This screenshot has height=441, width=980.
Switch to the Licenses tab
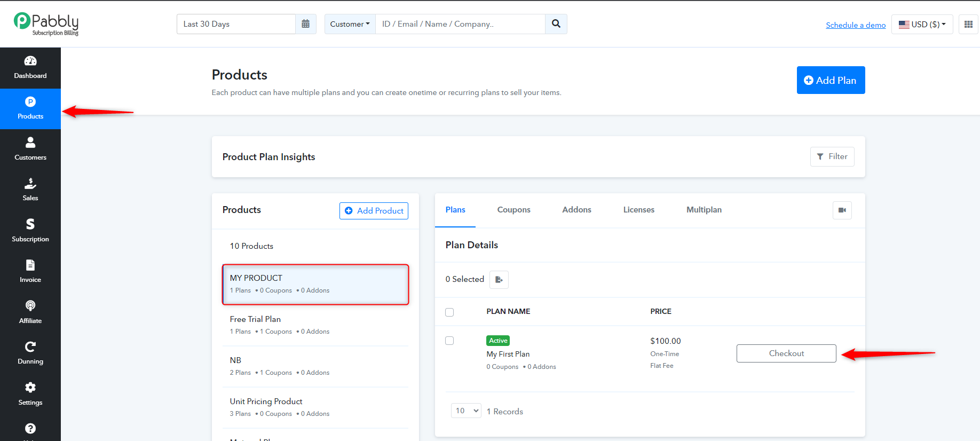[639, 210]
